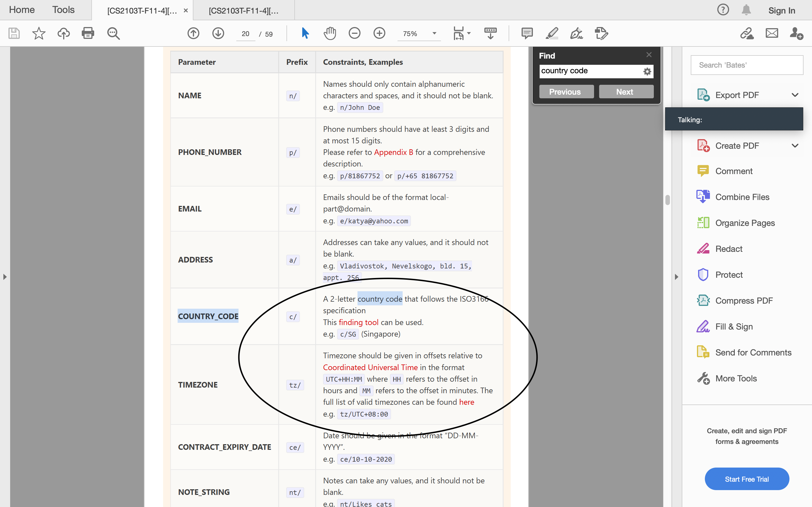Go to previous page arrow
Viewport: 812px width, 507px height.
[193, 33]
